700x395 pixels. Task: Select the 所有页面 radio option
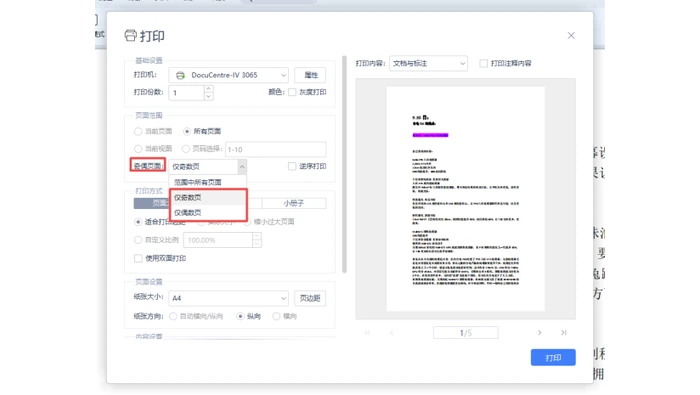pos(187,131)
